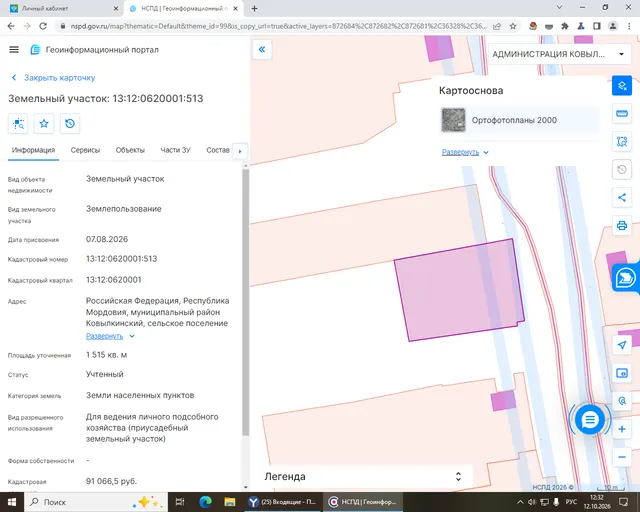Image resolution: width=640 pixels, height=512 pixels.
Task: Zoom out the map with minus
Action: point(622,457)
